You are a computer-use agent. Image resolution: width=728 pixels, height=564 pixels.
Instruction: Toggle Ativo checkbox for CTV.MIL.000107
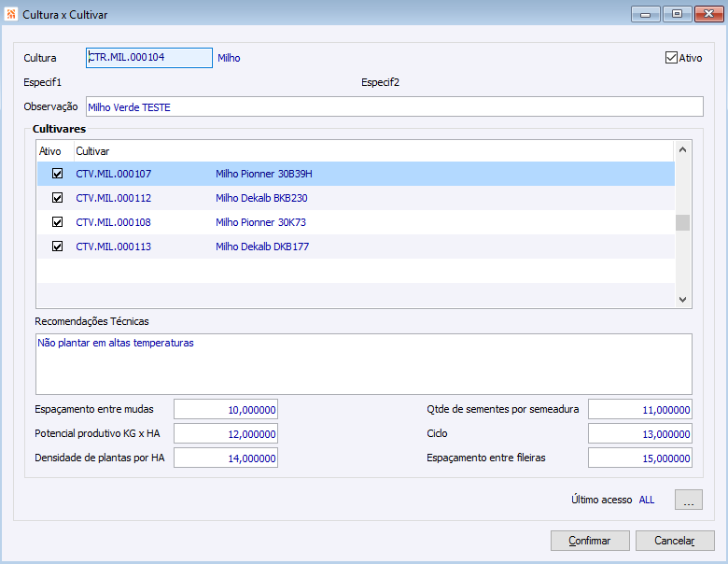tap(57, 174)
